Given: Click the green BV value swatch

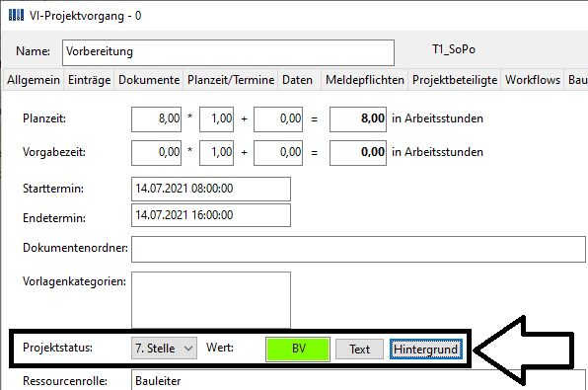Looking at the screenshot, I should 298,350.
